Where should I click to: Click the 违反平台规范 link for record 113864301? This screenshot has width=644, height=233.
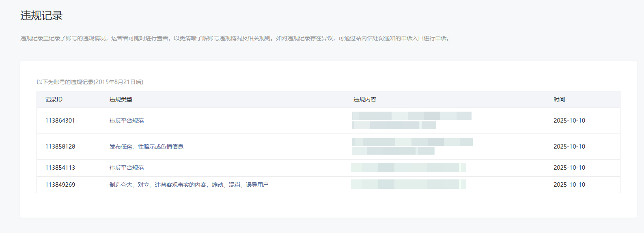click(x=127, y=121)
